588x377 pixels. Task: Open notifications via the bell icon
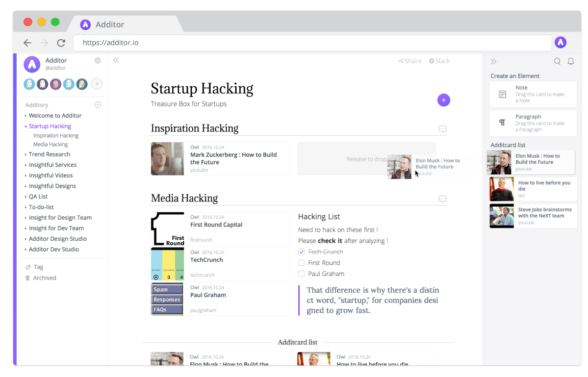(571, 61)
